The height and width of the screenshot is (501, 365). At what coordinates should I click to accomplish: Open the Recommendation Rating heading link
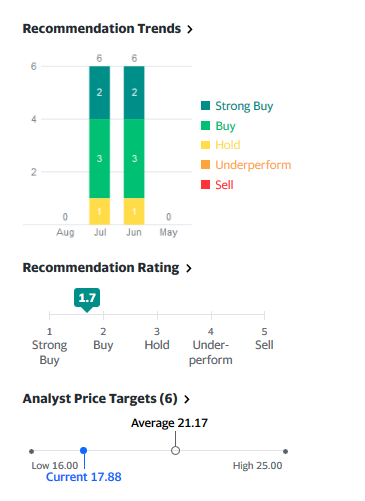tap(101, 268)
